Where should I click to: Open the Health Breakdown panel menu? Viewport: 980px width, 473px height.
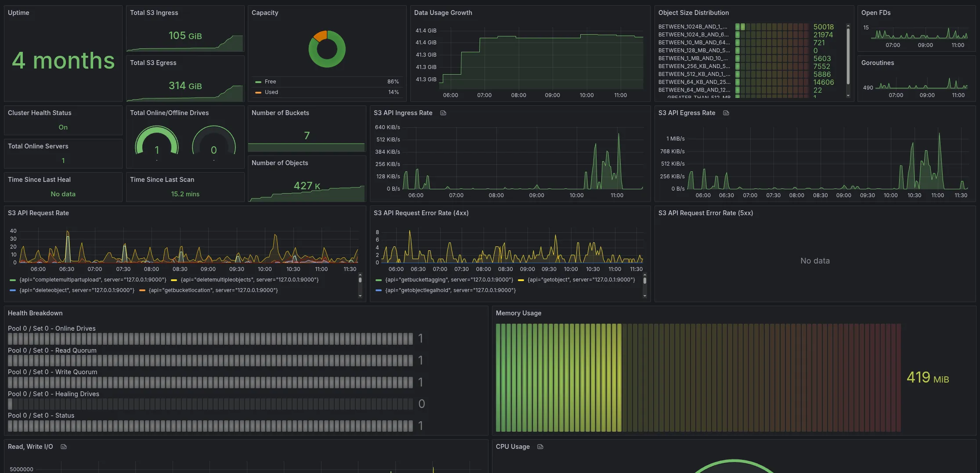click(35, 313)
